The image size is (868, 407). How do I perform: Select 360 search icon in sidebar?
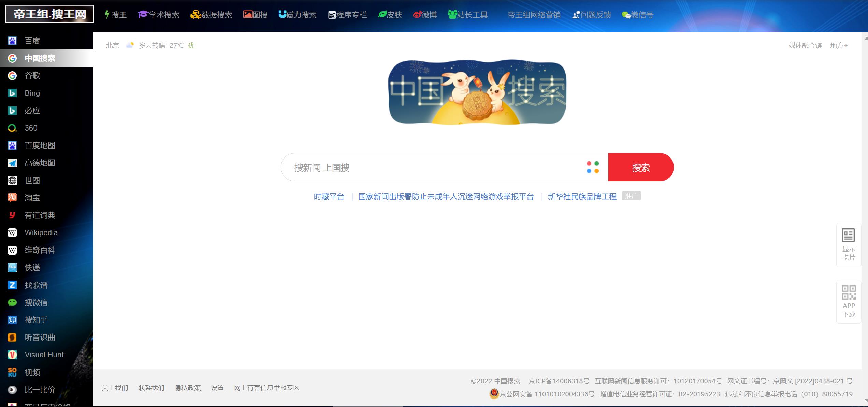(12, 128)
